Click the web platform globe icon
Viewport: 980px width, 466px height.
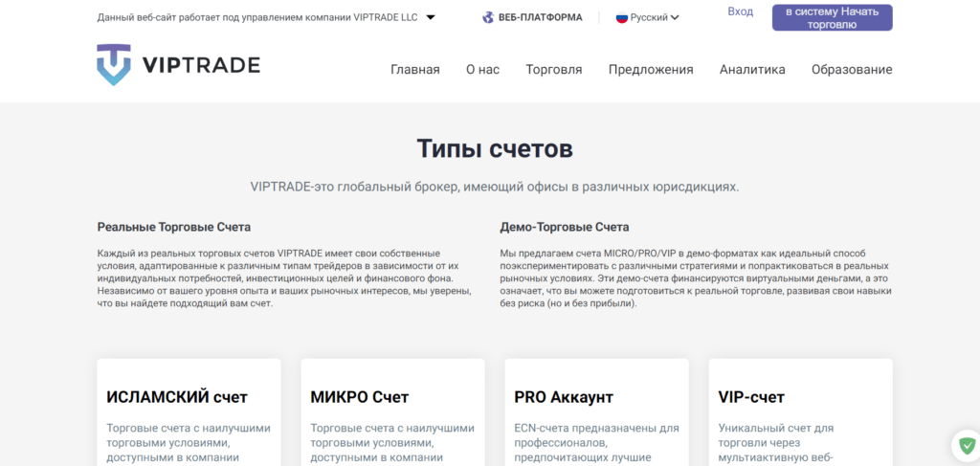487,17
